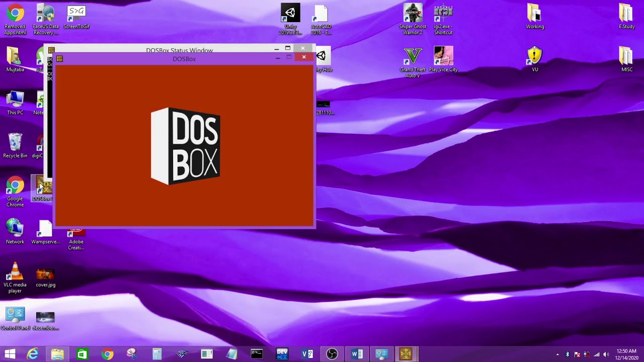
Task: Select the This PC desktop icon
Action: (x=15, y=103)
